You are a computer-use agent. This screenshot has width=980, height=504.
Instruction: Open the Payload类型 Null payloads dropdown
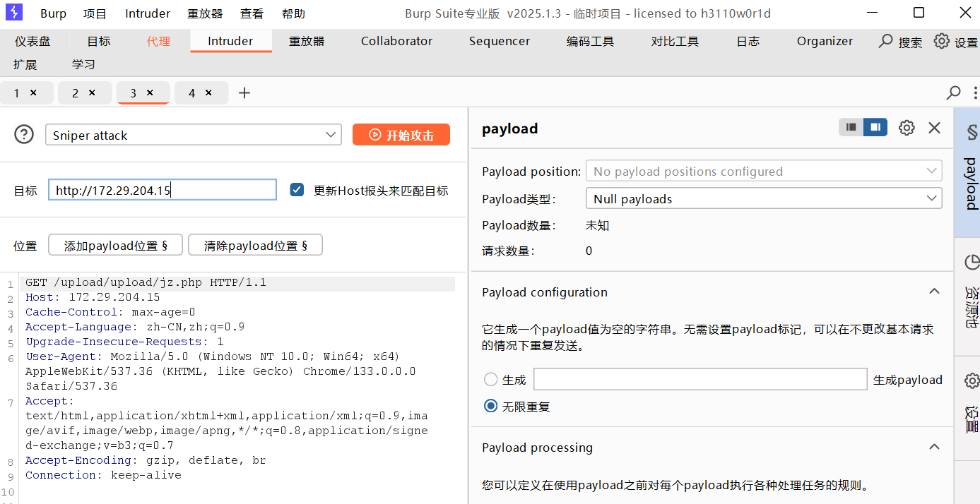pyautogui.click(x=763, y=199)
